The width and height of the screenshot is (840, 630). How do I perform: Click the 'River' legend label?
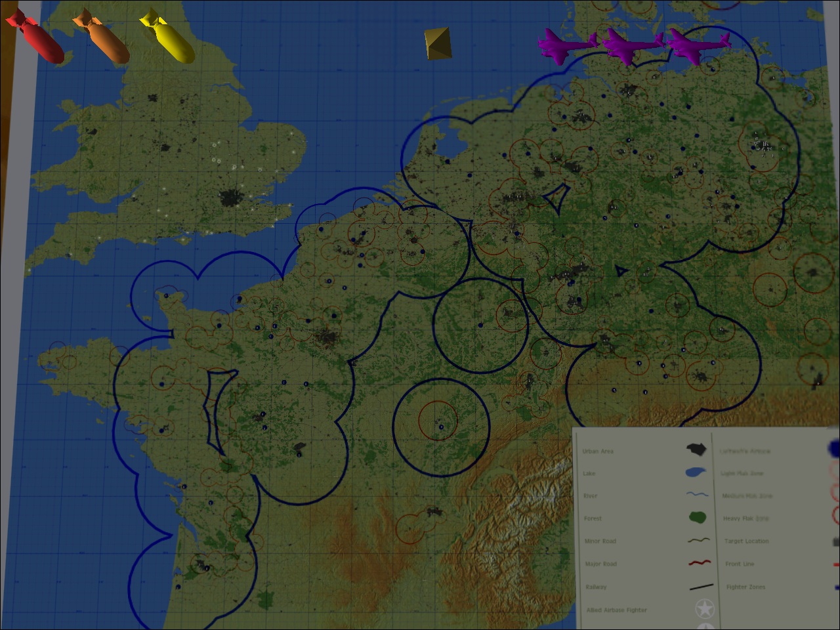(591, 496)
